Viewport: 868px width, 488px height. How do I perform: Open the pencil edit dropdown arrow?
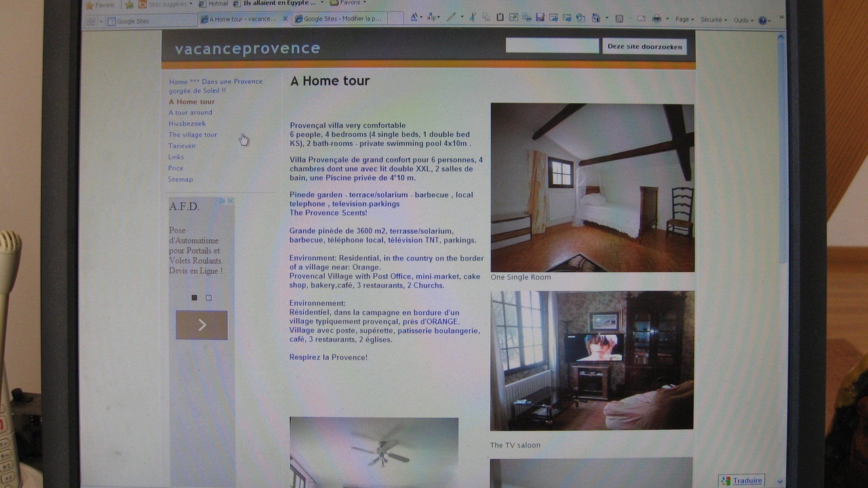coord(462,18)
